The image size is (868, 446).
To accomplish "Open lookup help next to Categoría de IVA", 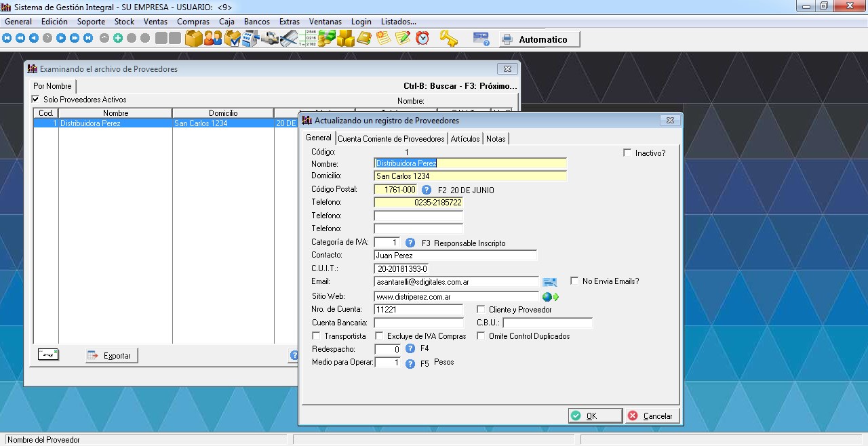I will [x=410, y=243].
